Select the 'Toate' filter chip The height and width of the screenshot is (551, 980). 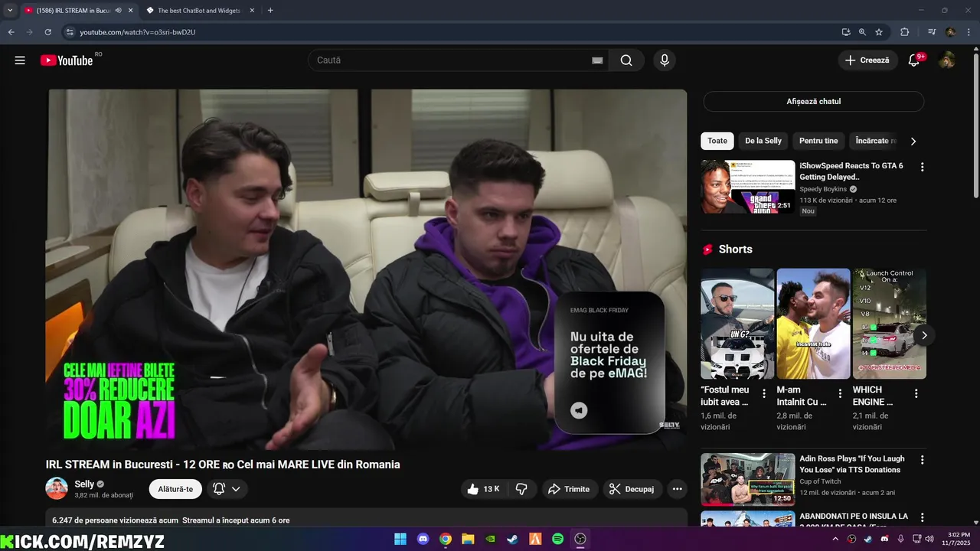coord(717,141)
